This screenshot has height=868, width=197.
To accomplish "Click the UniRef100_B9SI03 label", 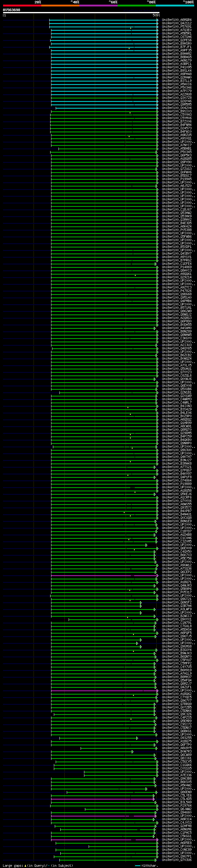I will [x=176, y=111].
